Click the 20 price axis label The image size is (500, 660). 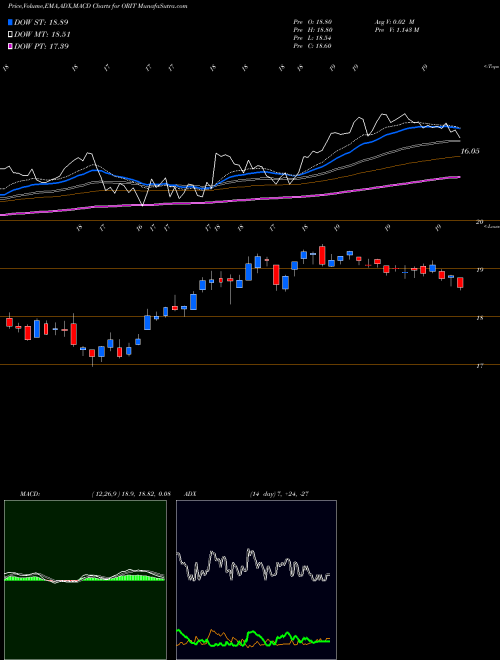point(479,222)
